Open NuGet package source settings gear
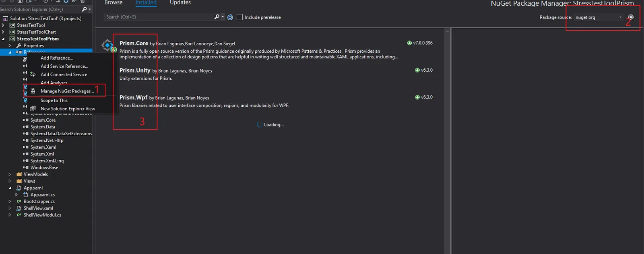This screenshot has height=254, width=644. click(631, 17)
